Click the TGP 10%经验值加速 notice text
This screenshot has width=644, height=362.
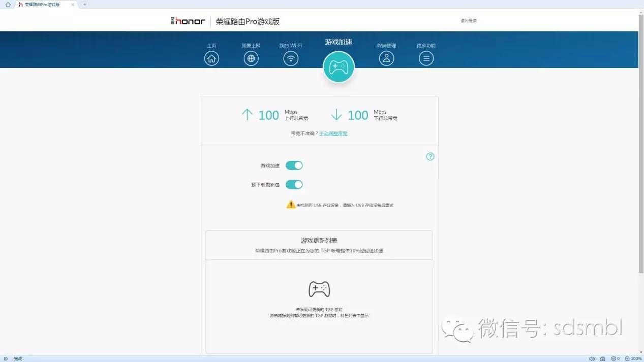pos(319,251)
